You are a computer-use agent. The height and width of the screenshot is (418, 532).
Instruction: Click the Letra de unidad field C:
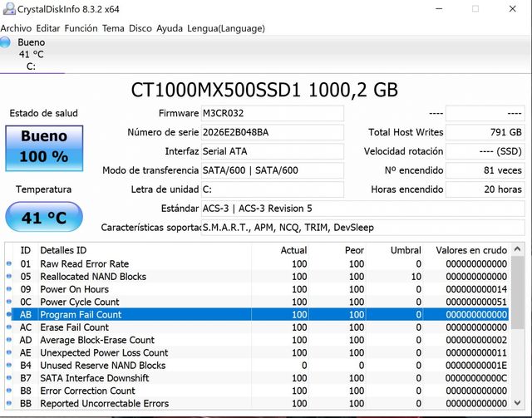pyautogui.click(x=273, y=189)
